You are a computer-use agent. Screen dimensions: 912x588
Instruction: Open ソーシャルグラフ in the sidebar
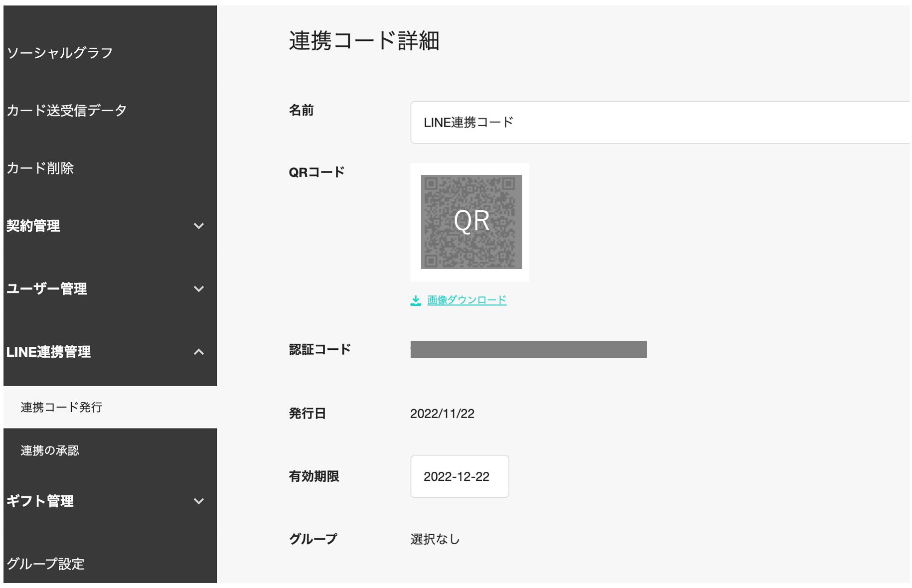point(60,53)
